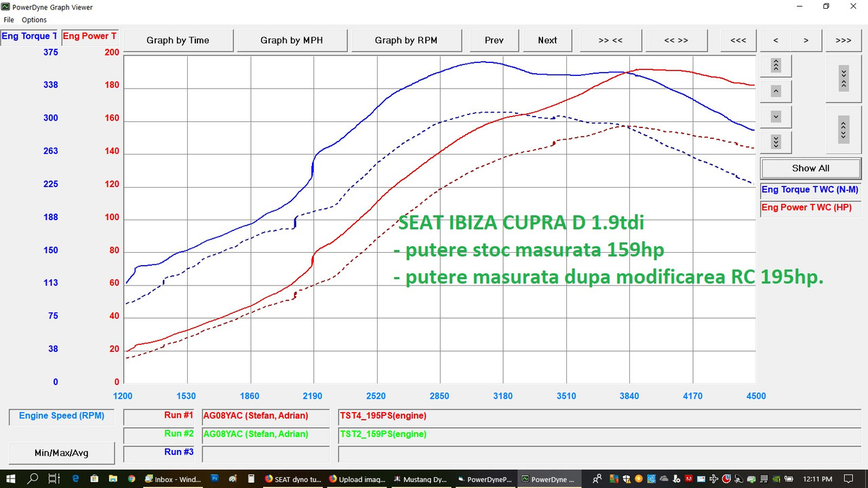The image size is (868, 488).
Task: Open the Options menu
Action: coord(34,20)
